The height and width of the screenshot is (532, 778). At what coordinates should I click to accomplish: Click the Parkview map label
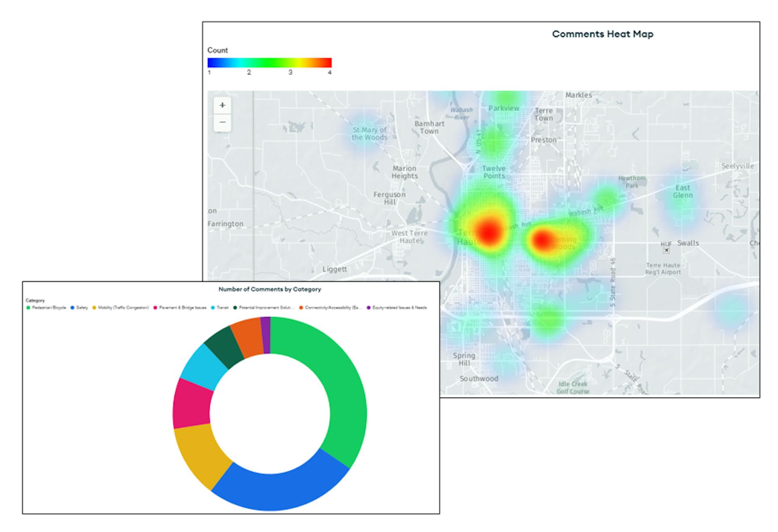pyautogui.click(x=504, y=108)
